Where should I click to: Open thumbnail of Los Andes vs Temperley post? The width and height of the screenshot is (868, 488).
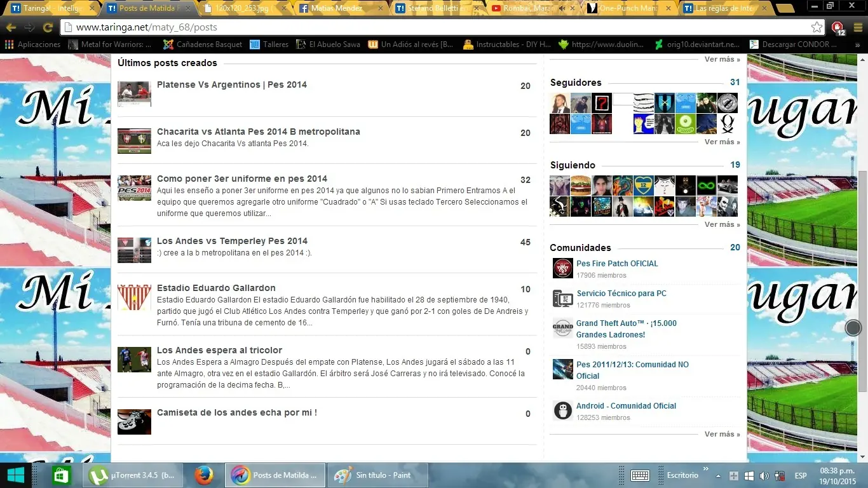134,250
